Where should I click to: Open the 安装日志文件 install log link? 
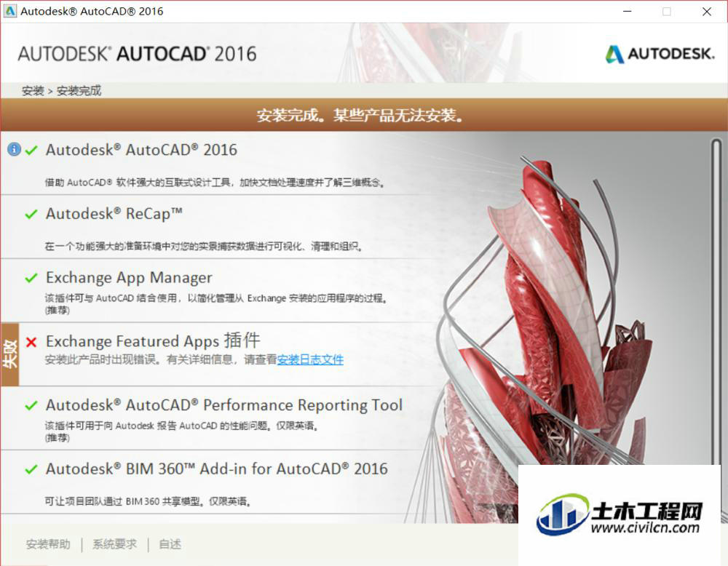310,359
